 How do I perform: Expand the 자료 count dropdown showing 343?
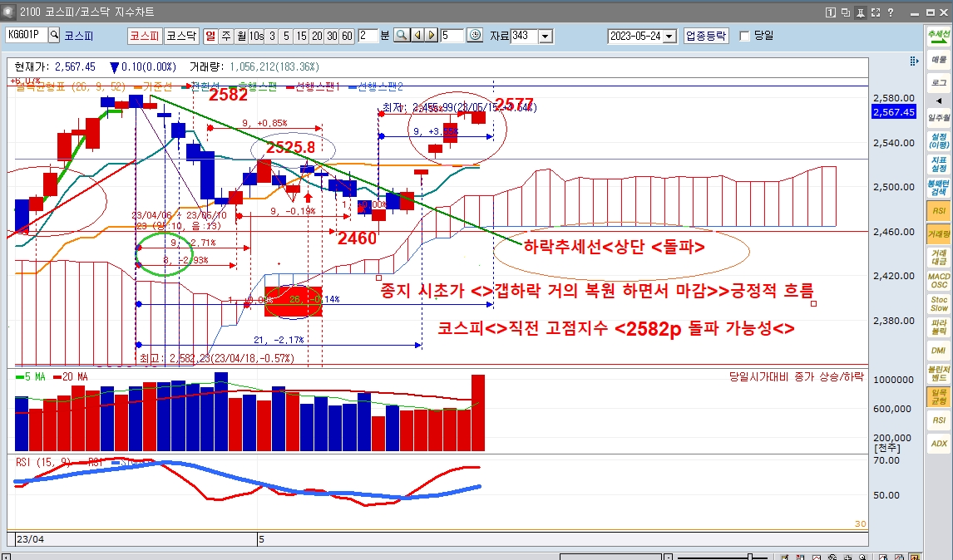[x=546, y=36]
